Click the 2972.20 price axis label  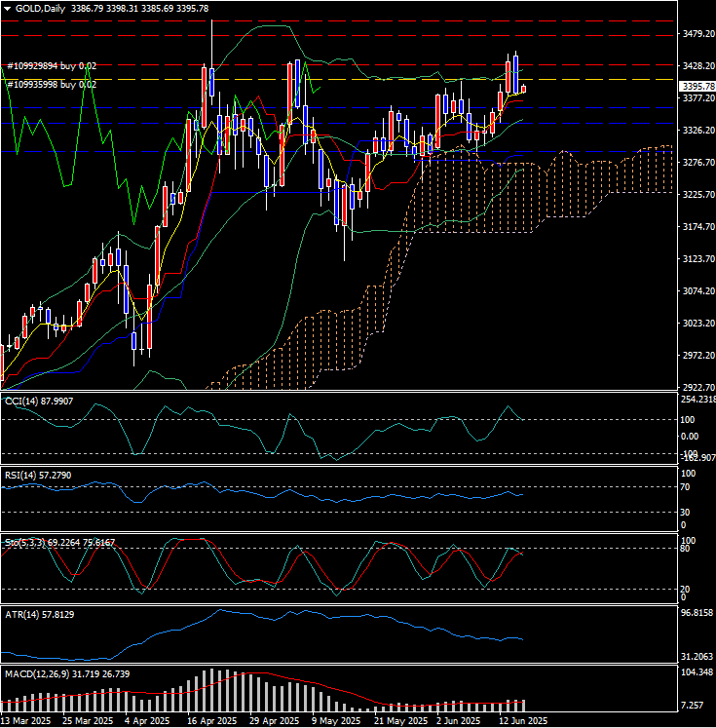tap(698, 355)
